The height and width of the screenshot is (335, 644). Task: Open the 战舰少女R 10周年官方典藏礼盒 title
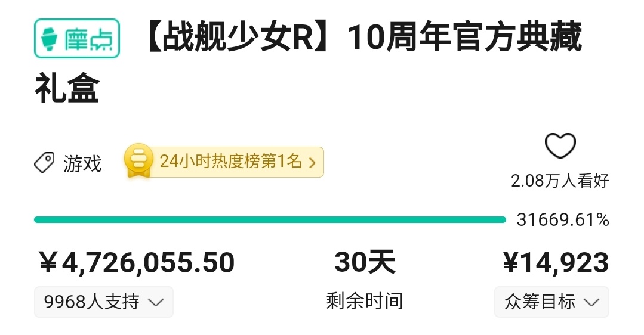point(362,39)
